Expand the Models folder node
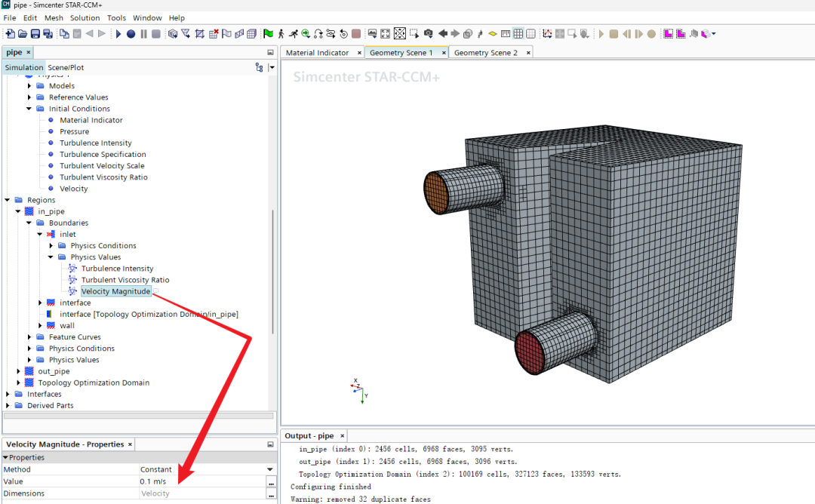 [x=29, y=86]
